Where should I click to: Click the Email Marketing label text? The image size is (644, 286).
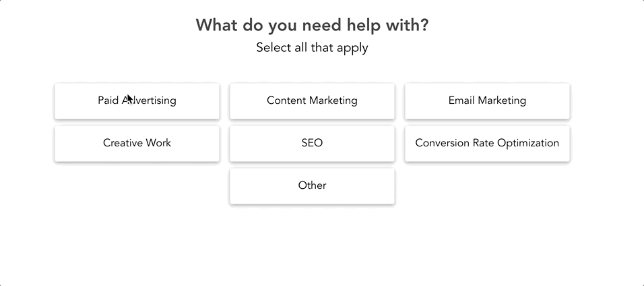coord(487,101)
